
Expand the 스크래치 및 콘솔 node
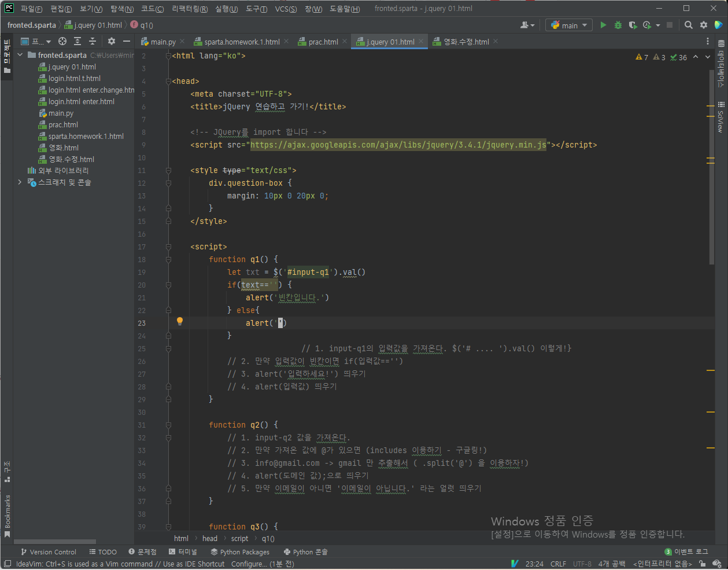point(20,182)
